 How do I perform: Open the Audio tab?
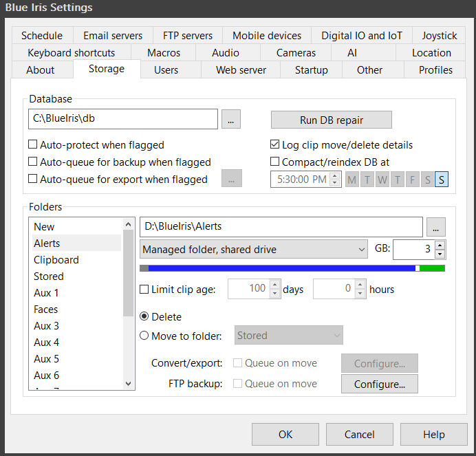point(226,53)
